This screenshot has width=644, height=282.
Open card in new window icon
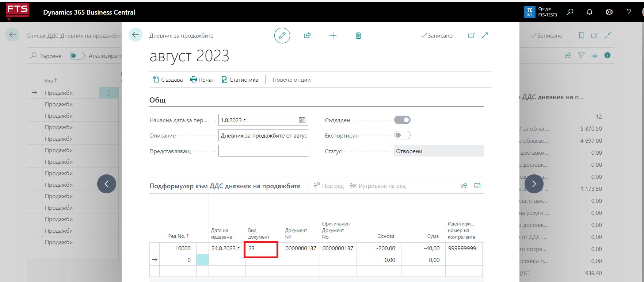click(x=471, y=35)
